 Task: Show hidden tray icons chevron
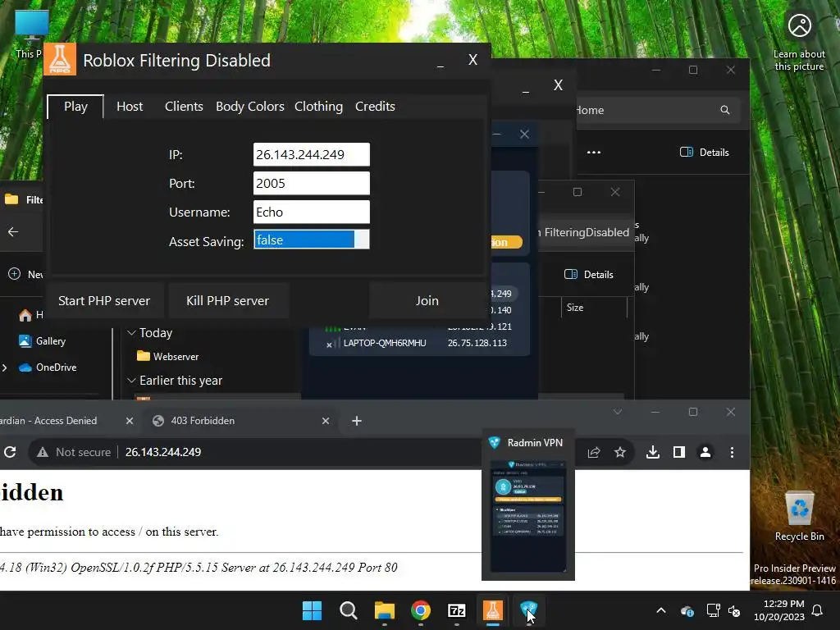coord(661,610)
